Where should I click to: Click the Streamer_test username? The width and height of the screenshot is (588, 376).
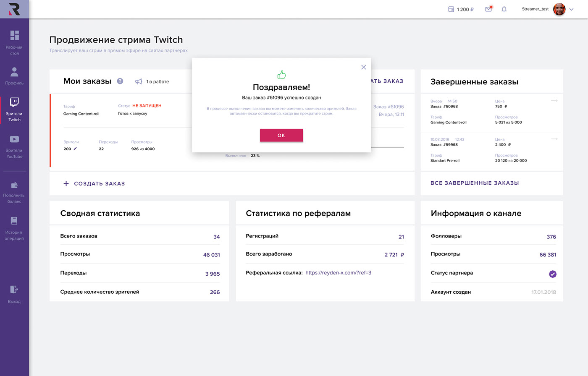535,9
